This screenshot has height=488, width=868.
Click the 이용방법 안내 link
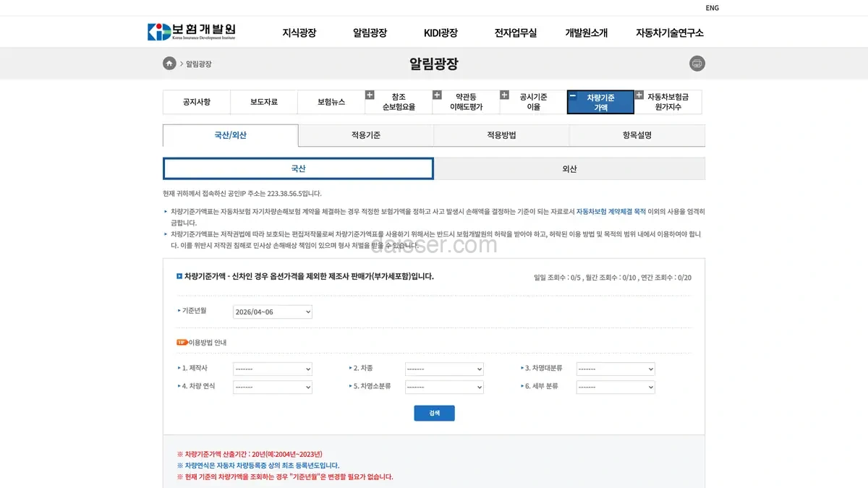[207, 343]
